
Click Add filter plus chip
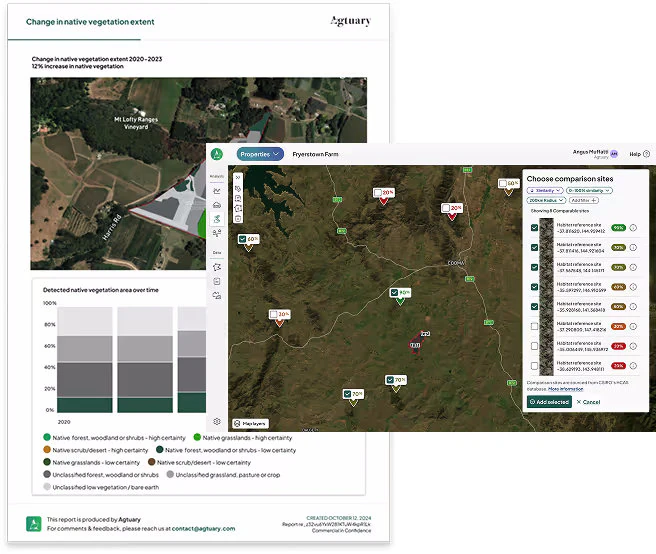(584, 200)
